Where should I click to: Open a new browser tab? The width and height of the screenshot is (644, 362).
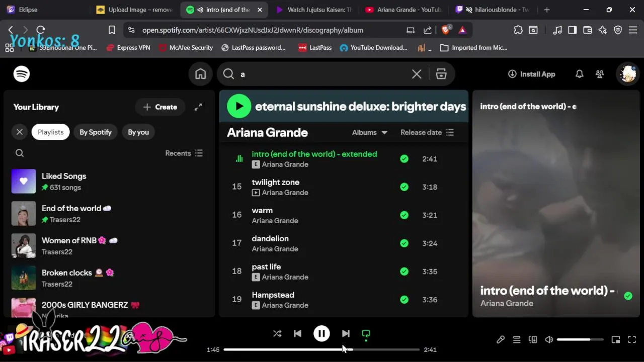coord(547,10)
